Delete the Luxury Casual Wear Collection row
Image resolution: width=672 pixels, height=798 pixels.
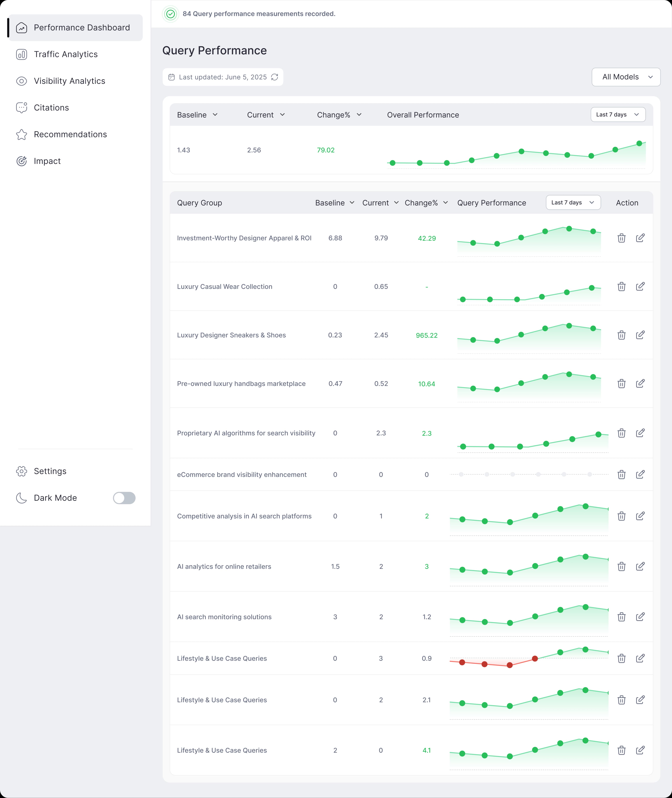point(621,286)
